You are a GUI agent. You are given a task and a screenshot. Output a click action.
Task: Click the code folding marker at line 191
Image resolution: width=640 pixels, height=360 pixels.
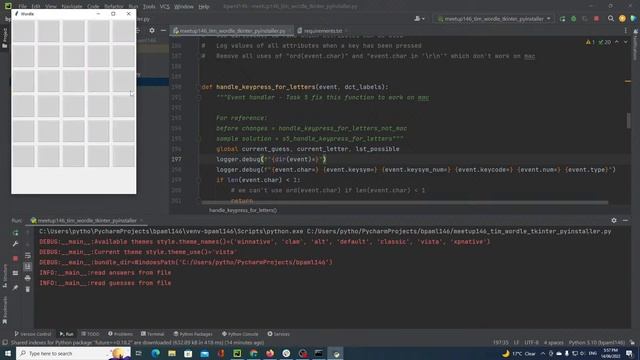[x=199, y=98]
